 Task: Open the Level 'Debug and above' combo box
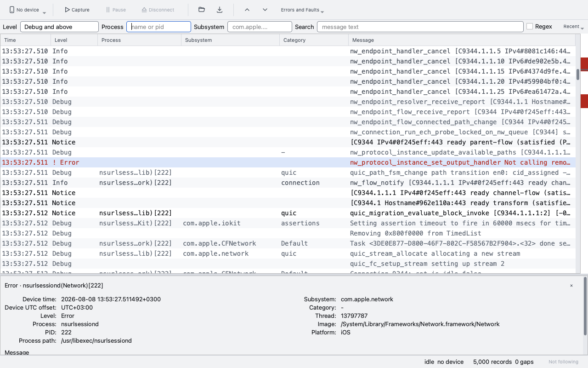[x=59, y=27]
